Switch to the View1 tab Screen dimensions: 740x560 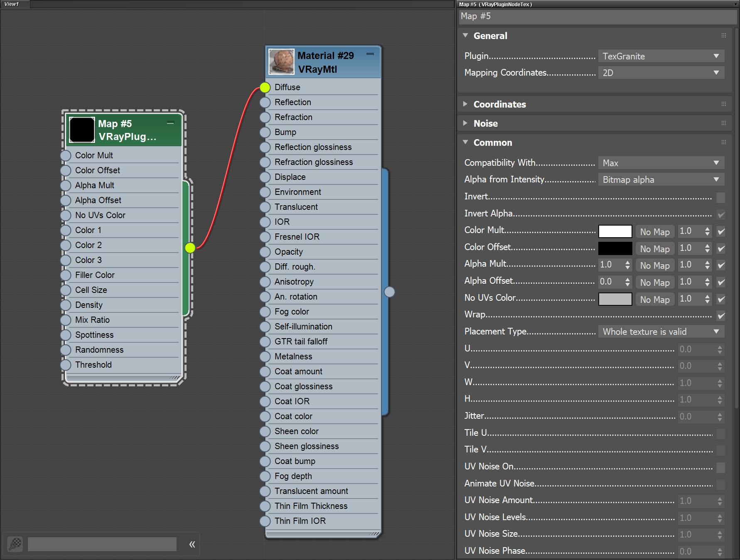(12, 4)
